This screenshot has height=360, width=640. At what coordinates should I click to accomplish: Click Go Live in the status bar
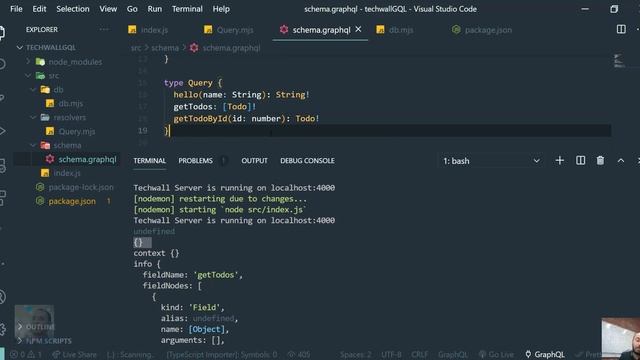(496, 355)
